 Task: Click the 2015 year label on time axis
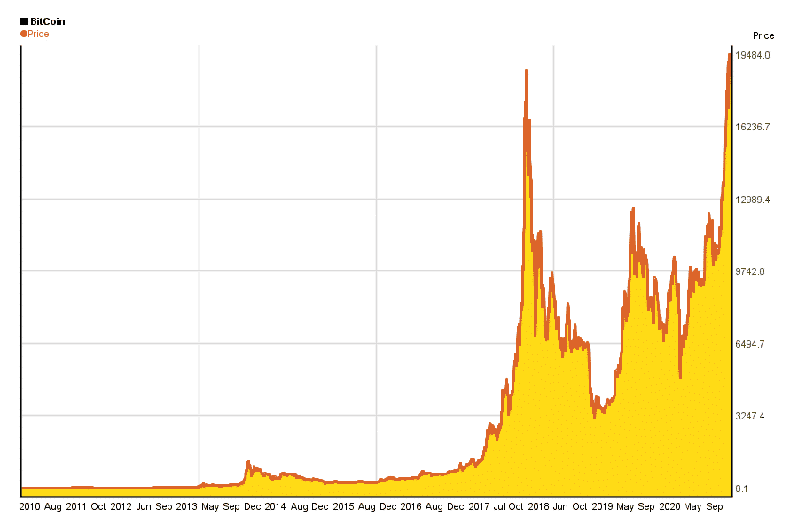pos(343,506)
